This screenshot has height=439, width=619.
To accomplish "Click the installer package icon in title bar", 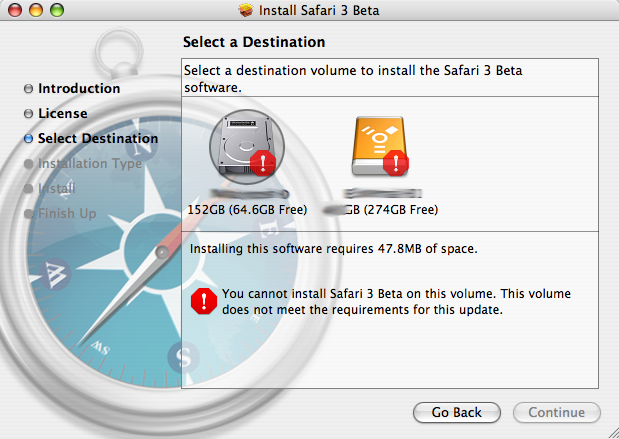I will 246,10.
